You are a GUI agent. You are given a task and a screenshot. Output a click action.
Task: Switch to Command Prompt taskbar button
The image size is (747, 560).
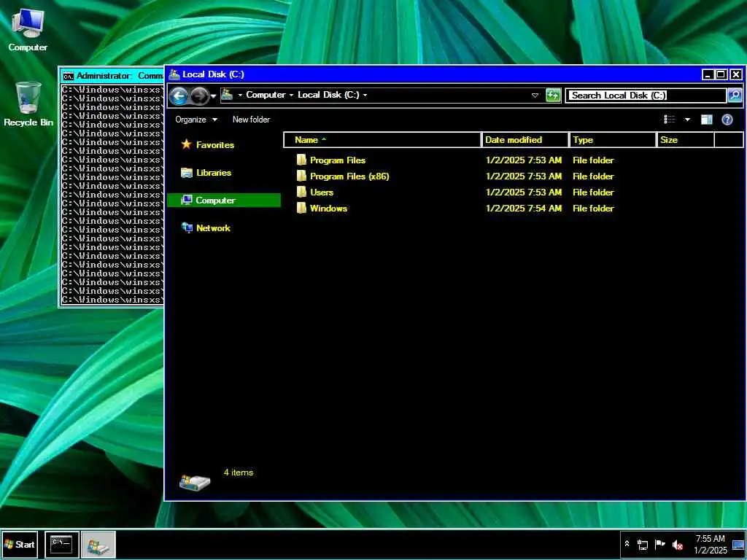pos(62,544)
